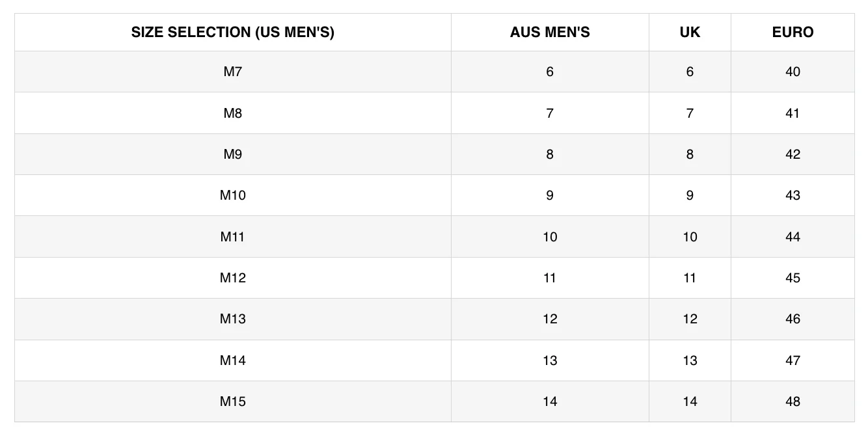Click the EURO 45 value
The image size is (868, 432).
tap(793, 278)
